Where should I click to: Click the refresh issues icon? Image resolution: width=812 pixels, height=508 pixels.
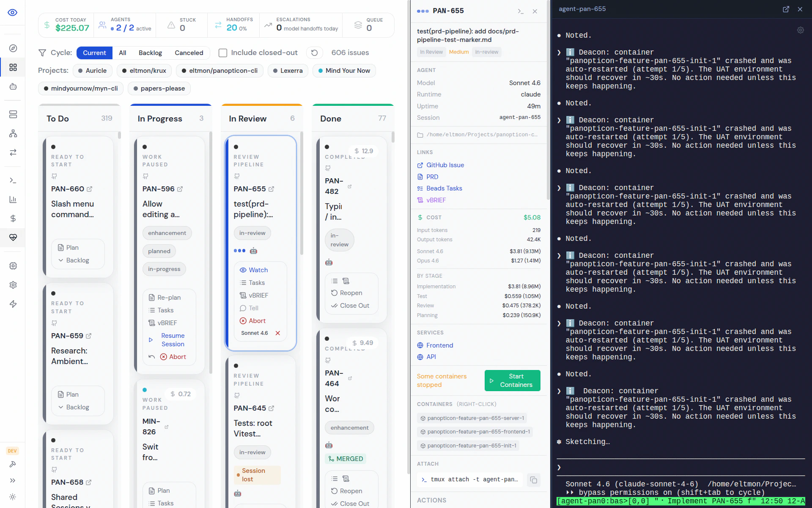(x=314, y=53)
